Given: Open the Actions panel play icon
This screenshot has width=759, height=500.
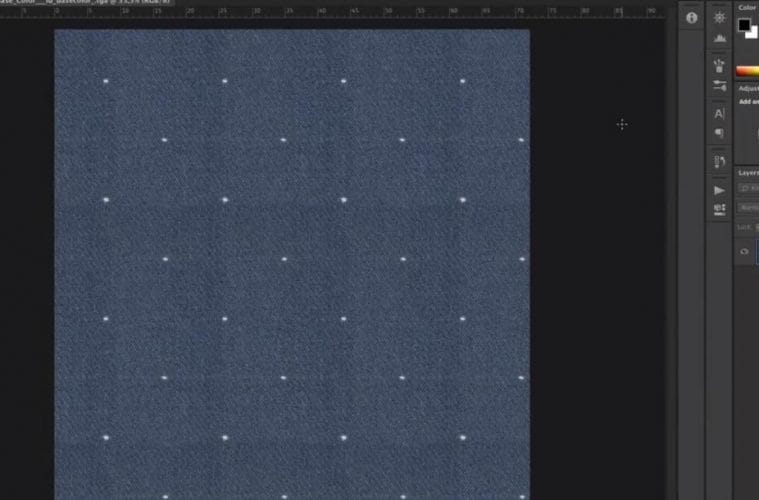Looking at the screenshot, I should [x=719, y=190].
